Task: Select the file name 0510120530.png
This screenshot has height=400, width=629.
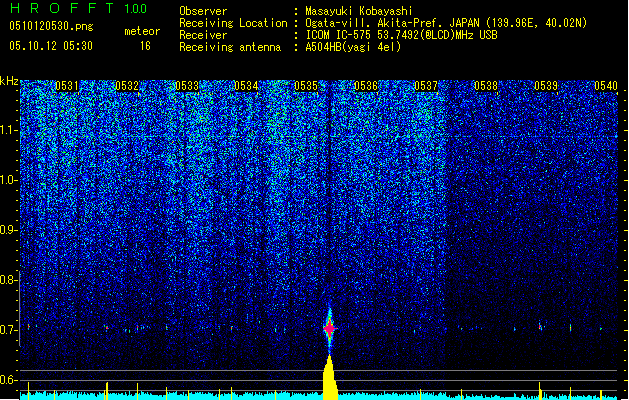Action: pos(51,26)
